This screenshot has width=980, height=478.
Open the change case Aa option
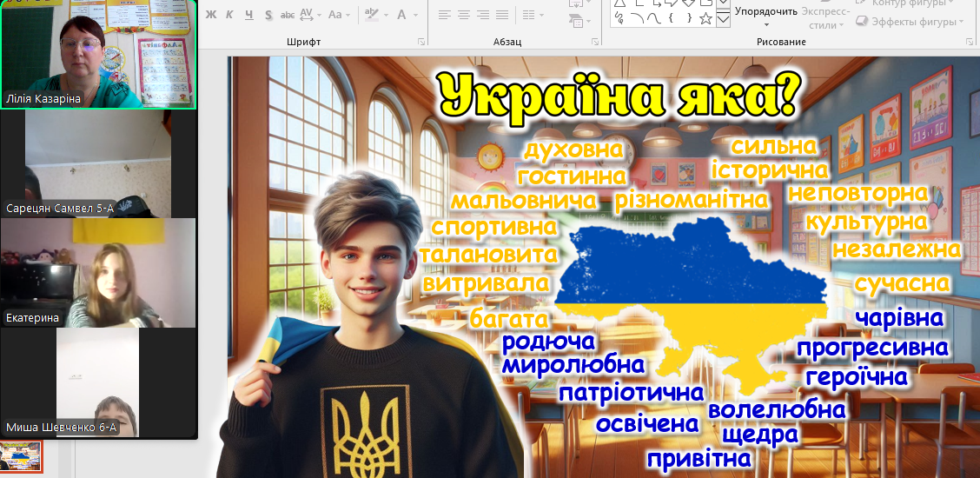pyautogui.click(x=335, y=15)
